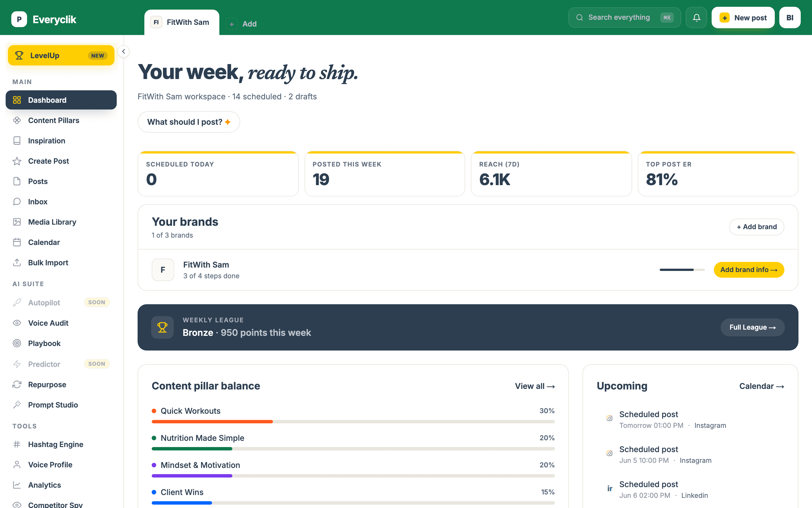Click the Add brand button
Image resolution: width=812 pixels, height=508 pixels.
tap(756, 227)
